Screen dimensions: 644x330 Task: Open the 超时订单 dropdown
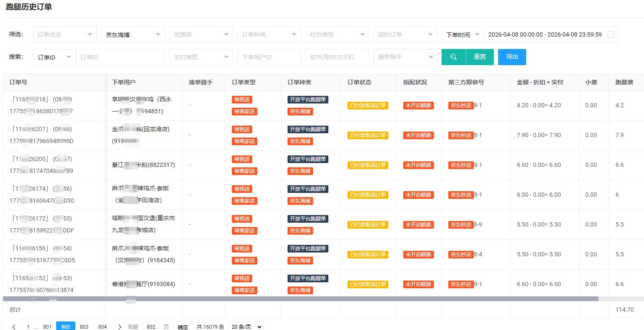tap(405, 34)
